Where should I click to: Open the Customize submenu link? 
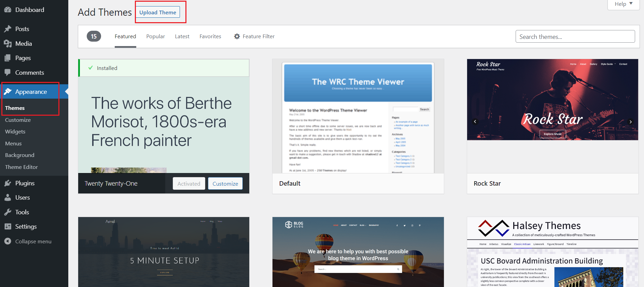[x=18, y=120]
